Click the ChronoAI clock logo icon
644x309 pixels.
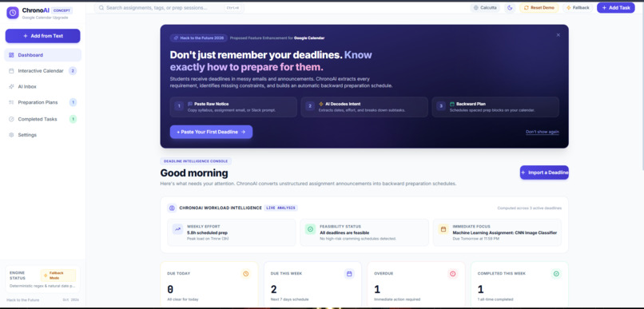point(13,13)
